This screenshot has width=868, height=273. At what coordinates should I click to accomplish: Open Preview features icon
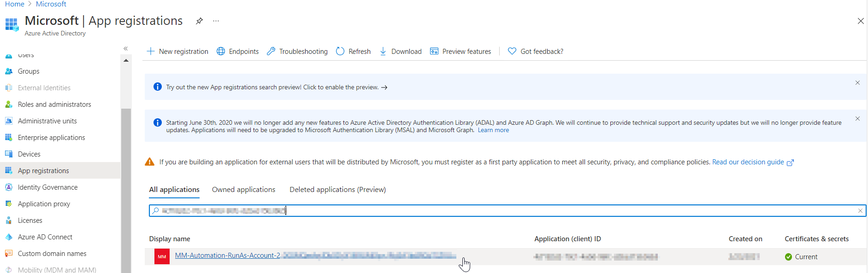(x=434, y=51)
